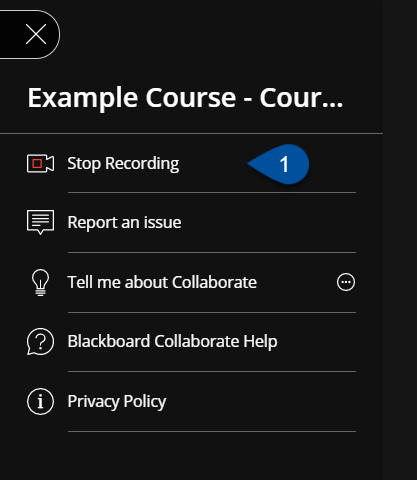This screenshot has height=480, width=417.
Task: Open Blackboard Collaborate Help
Action: point(172,342)
